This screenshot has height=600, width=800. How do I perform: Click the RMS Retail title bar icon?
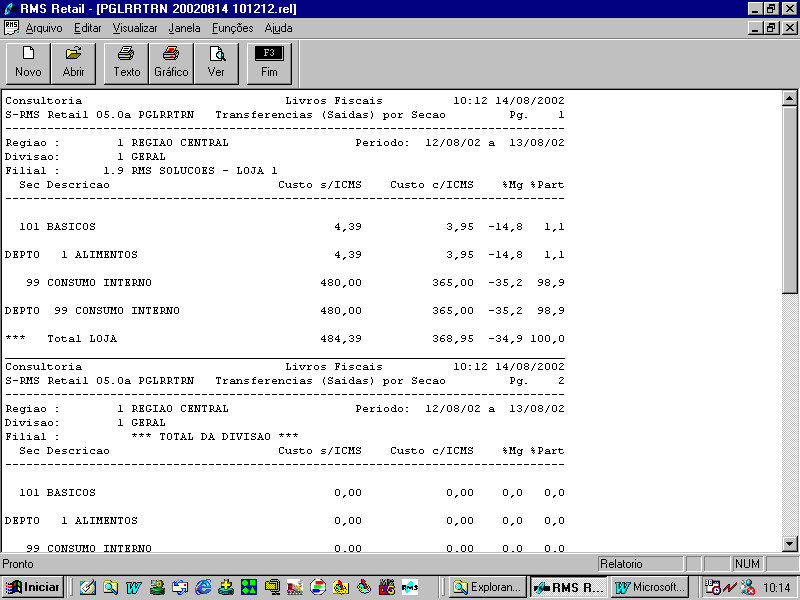[9, 9]
